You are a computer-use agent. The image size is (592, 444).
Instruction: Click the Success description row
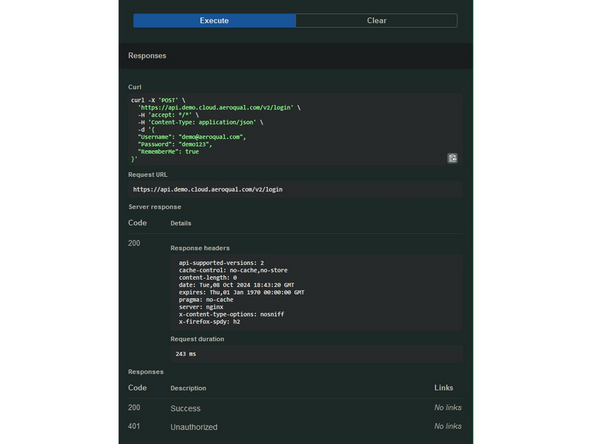pos(185,408)
